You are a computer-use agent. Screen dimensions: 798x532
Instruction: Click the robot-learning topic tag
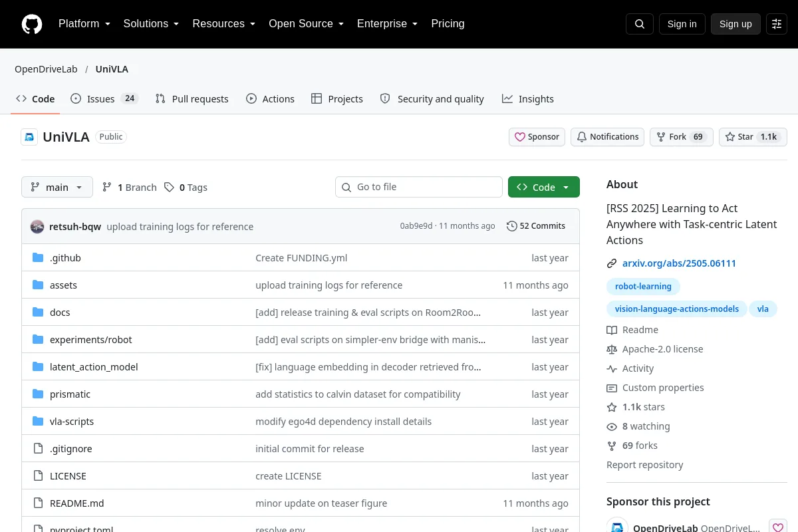[x=643, y=287]
